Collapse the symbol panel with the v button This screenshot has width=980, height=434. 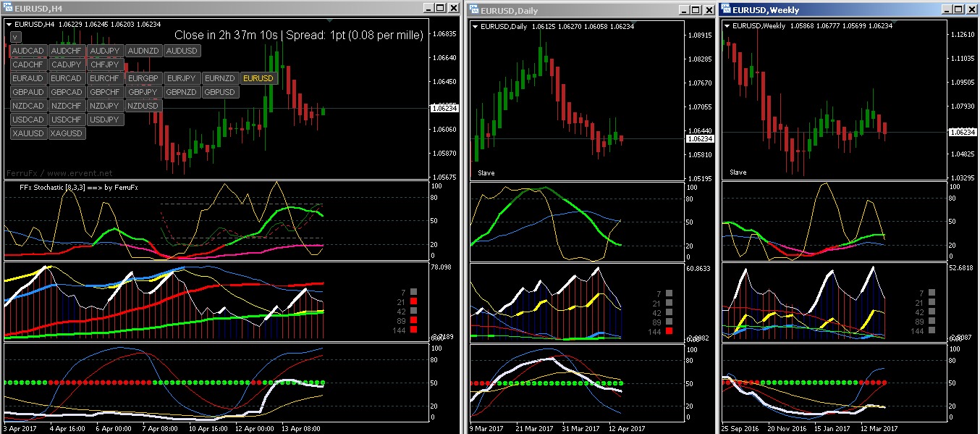tap(15, 37)
